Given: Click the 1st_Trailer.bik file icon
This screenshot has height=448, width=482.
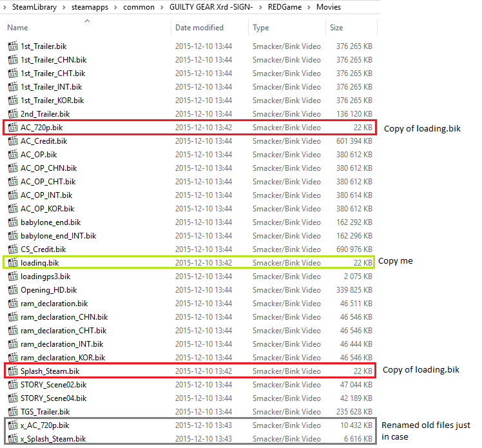Looking at the screenshot, I should [13, 46].
